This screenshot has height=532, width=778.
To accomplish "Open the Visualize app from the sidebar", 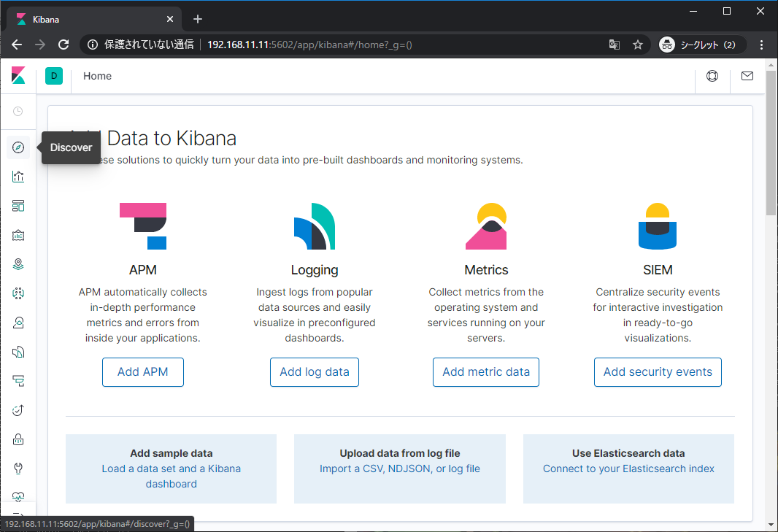I will point(18,176).
